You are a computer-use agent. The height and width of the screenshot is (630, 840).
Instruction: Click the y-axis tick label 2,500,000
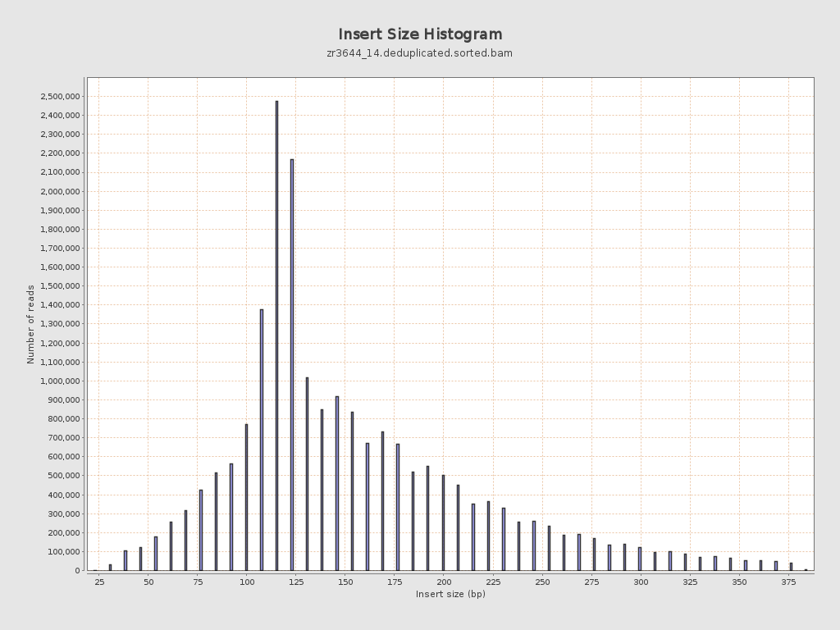pyautogui.click(x=60, y=97)
